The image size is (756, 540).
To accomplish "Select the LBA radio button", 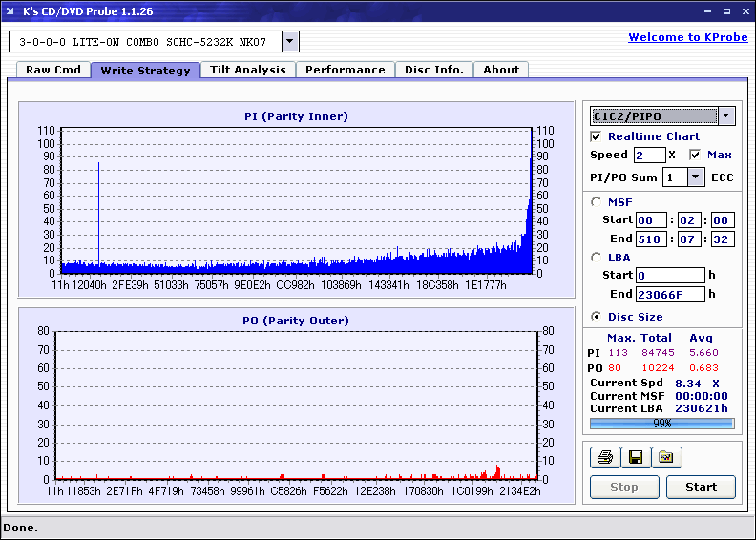I will pyautogui.click(x=597, y=257).
